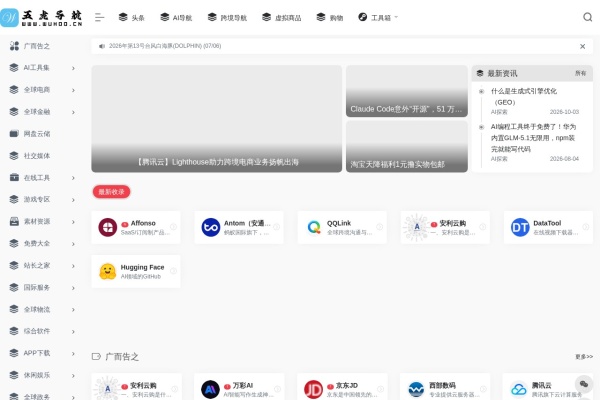Viewport: 600px width, 400px height.
Task: Click the DataTool DT logo icon
Action: [x=520, y=227]
